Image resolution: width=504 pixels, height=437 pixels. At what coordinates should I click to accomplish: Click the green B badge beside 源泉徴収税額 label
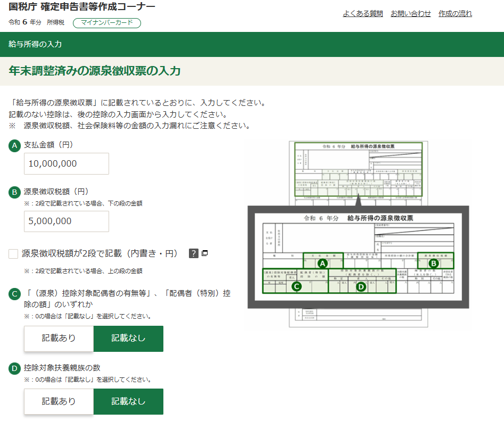click(15, 192)
